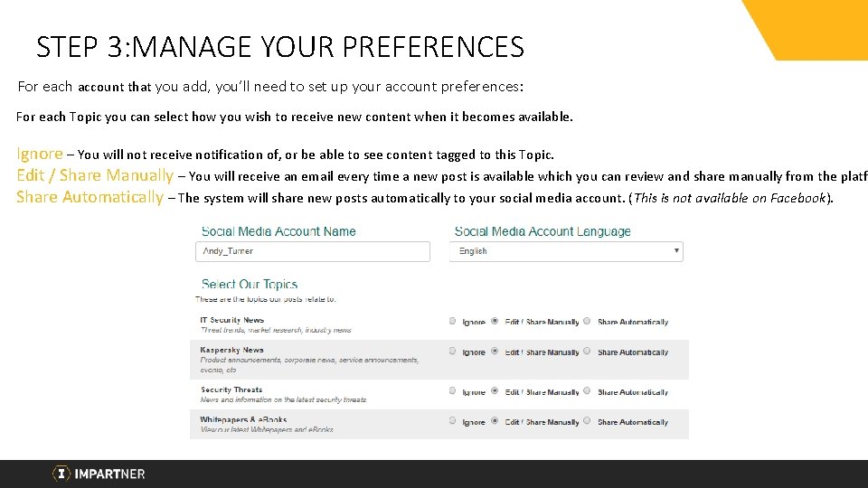Viewport: 868px width, 488px height.
Task: Click the Whitepapers & eBooks topic title
Action: [243, 419]
